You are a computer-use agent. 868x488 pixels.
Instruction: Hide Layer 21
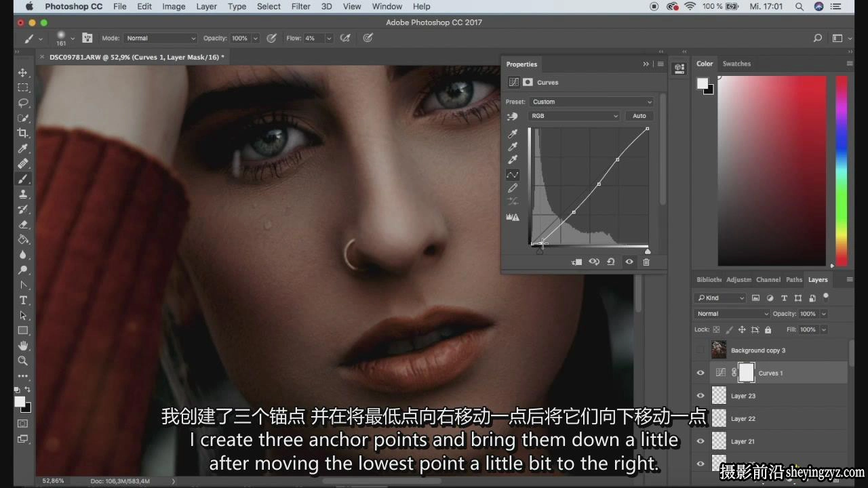tap(701, 441)
